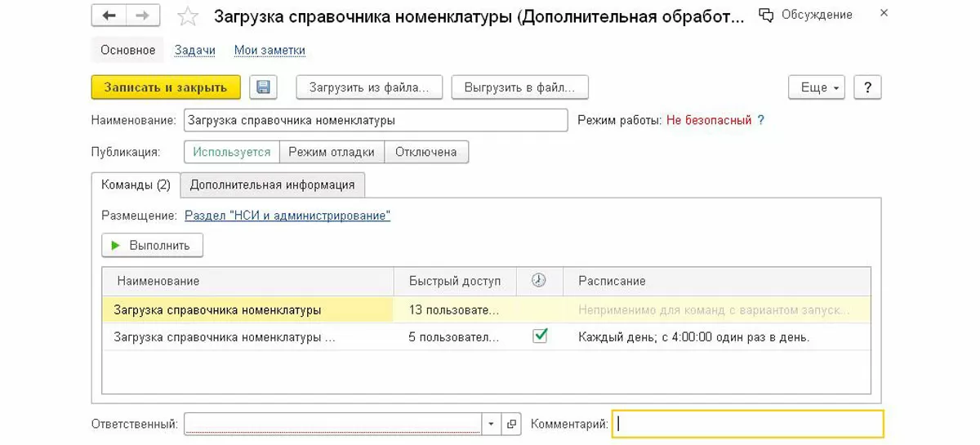Click the blue question mark near Режим работы
The height and width of the screenshot is (445, 980).
(x=761, y=120)
